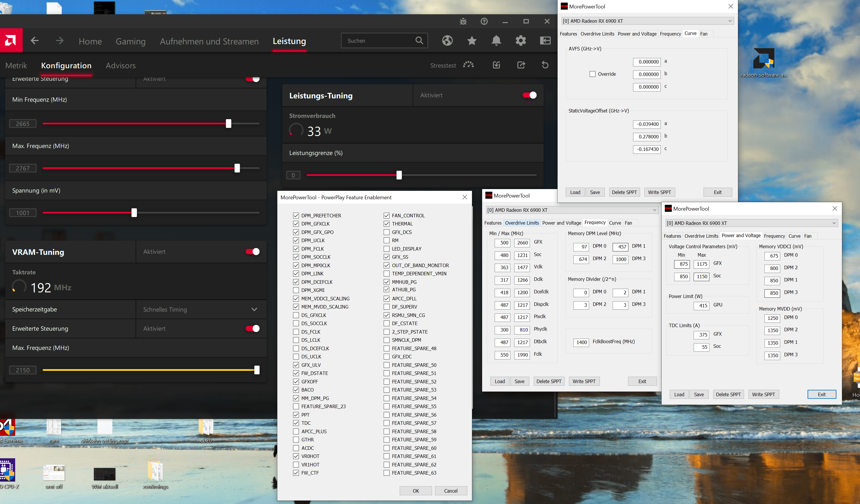Open the help question mark icon

484,22
